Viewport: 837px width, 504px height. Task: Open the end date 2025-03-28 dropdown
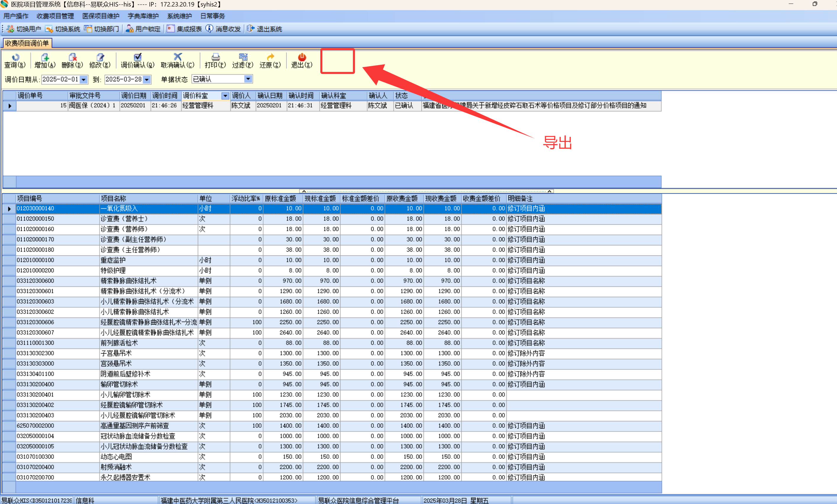coord(147,80)
